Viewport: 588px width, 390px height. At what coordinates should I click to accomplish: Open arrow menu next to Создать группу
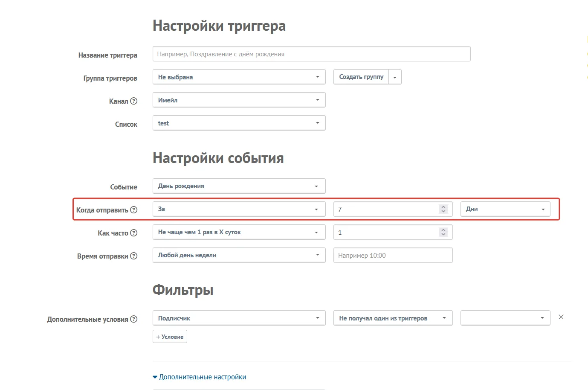(x=395, y=77)
